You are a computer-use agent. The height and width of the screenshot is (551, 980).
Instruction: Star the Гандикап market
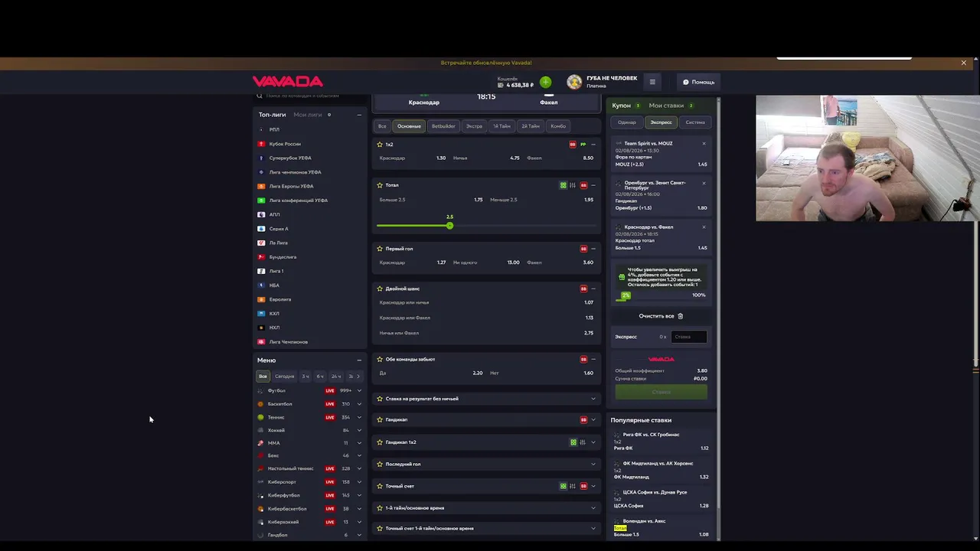380,419
